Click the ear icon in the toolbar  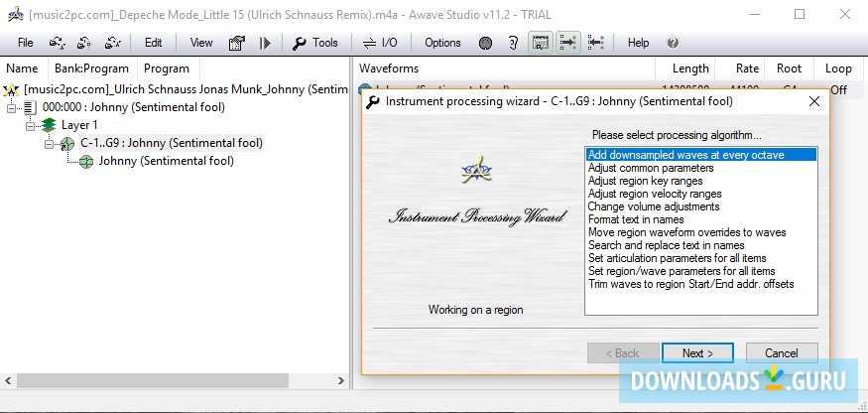[x=514, y=43]
